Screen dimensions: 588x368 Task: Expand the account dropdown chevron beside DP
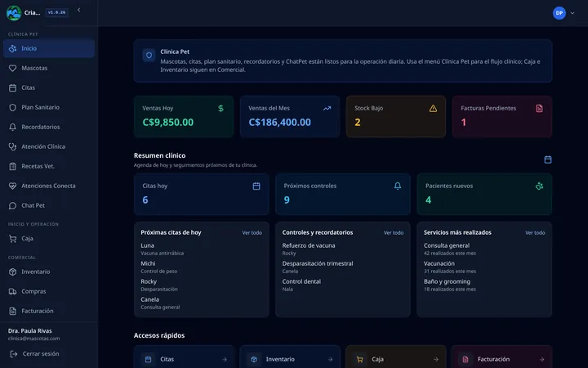point(572,13)
